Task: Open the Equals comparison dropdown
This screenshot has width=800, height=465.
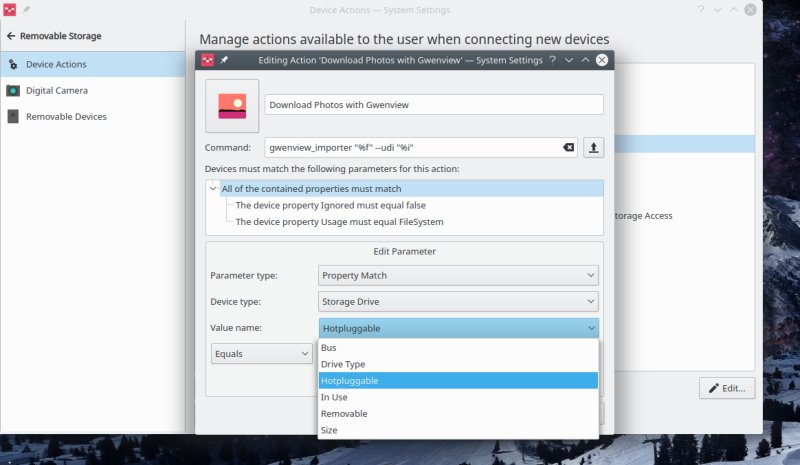Action: click(261, 353)
